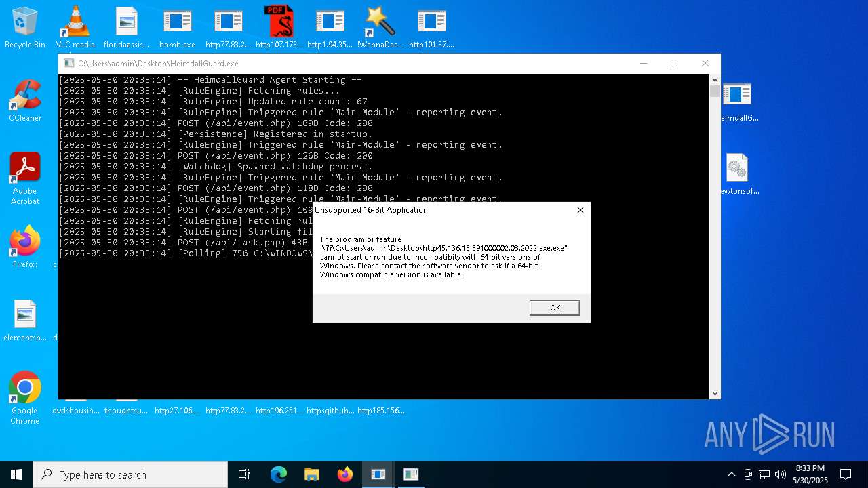Click the console vertical scrollbar thumb
Image resolution: width=868 pixels, height=488 pixels.
(x=715, y=91)
